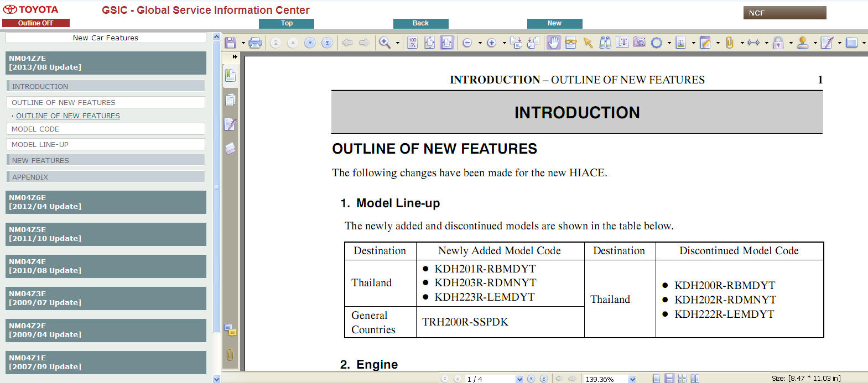Screen dimensions: 868x383
Task: Select the Stamp tool
Action: [803, 43]
